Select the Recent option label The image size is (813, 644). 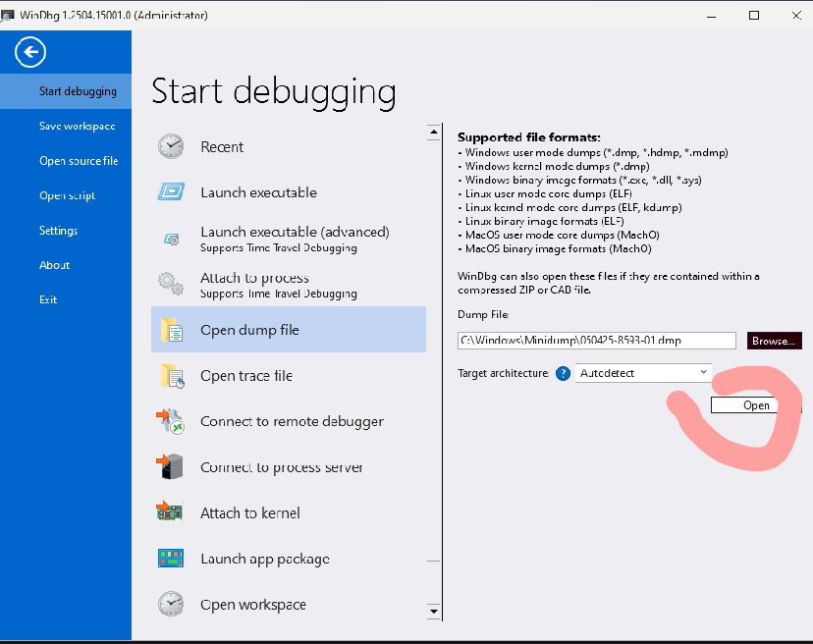pos(222,147)
